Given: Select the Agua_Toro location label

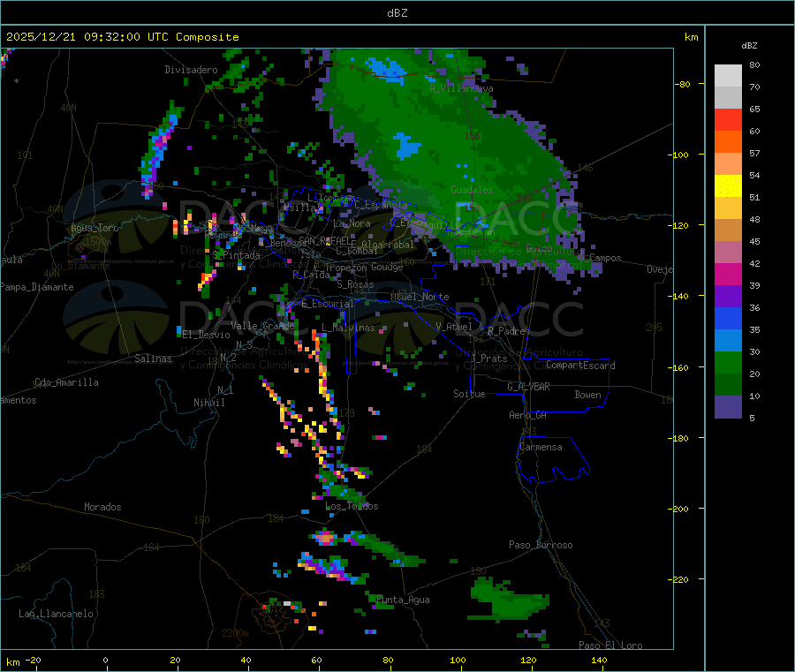Looking at the screenshot, I should click(x=95, y=228).
